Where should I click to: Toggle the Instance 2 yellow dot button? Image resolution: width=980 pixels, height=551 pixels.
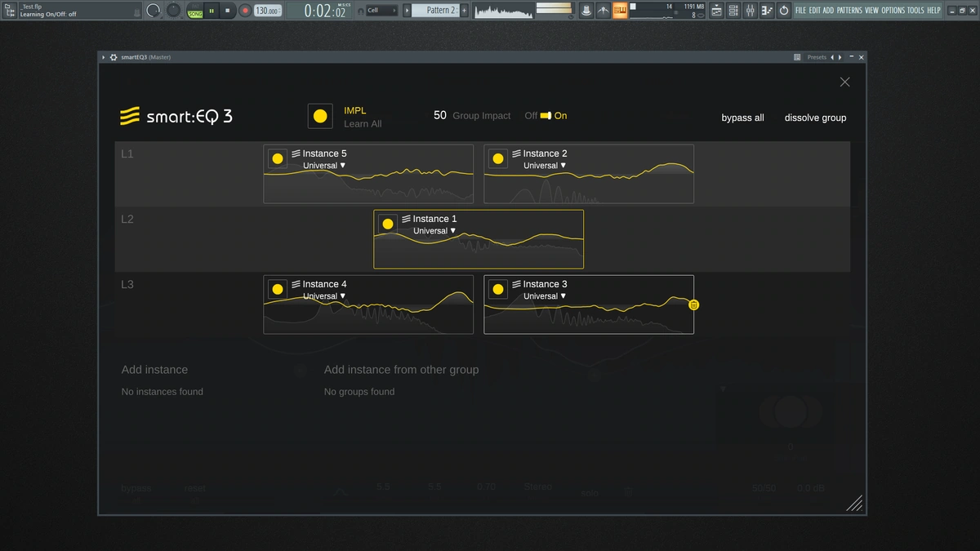(498, 158)
